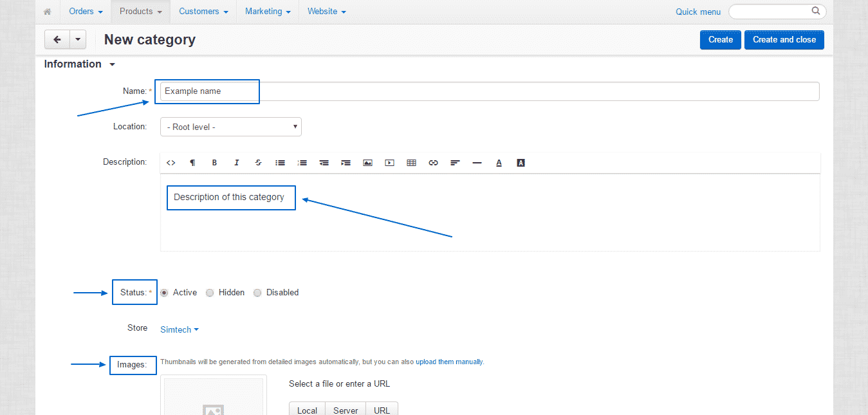Select the Disabled status radio button
Viewport: 868px width, 415px height.
257,292
